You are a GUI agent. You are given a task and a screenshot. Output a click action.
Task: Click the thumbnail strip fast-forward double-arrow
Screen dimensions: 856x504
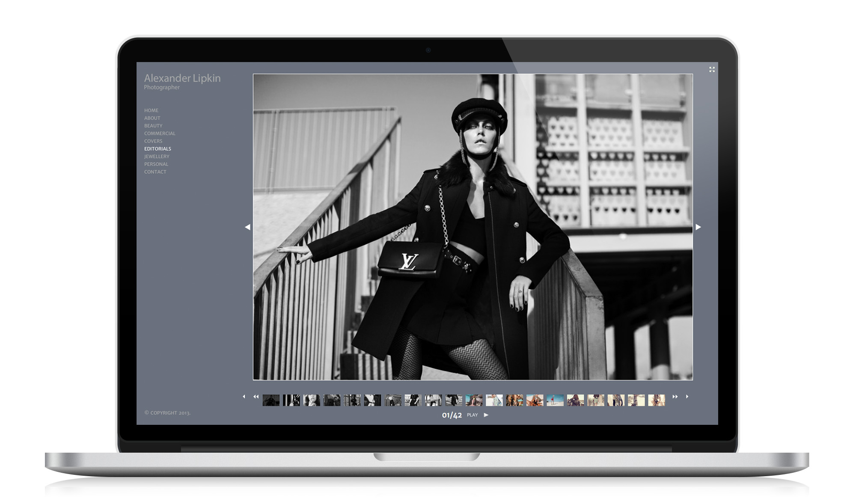(x=675, y=397)
